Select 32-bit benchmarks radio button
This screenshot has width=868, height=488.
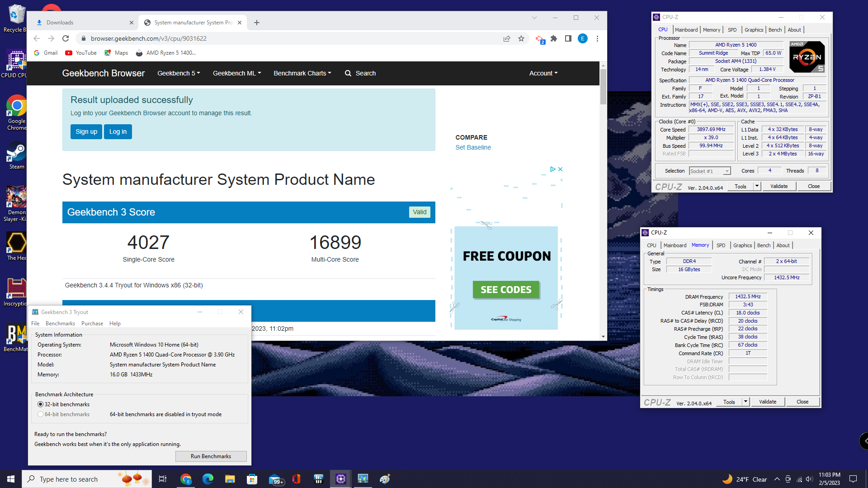40,404
